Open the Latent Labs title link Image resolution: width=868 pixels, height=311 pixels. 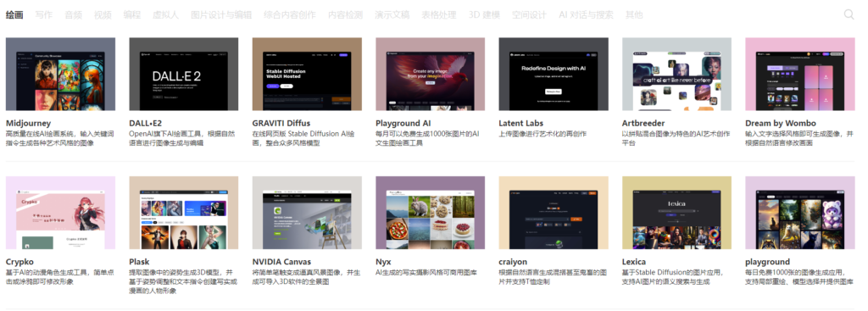coord(521,123)
